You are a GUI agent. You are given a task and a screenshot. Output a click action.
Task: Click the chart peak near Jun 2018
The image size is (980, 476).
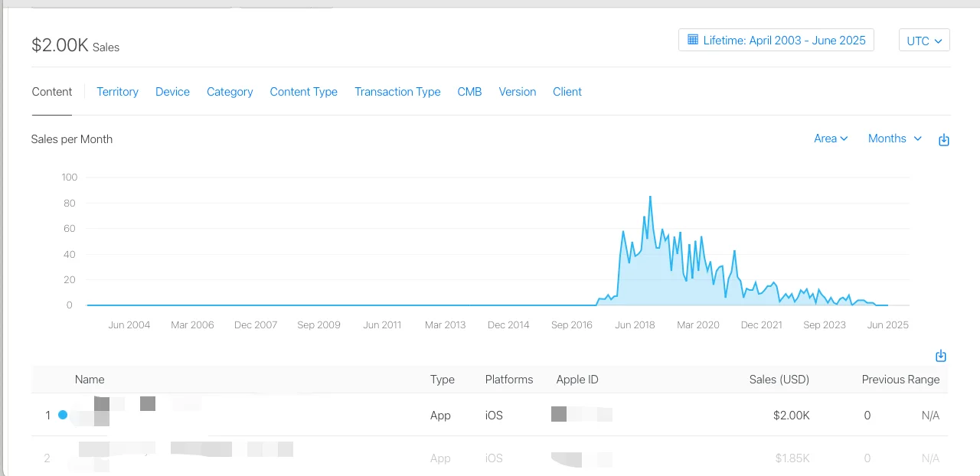(650, 197)
